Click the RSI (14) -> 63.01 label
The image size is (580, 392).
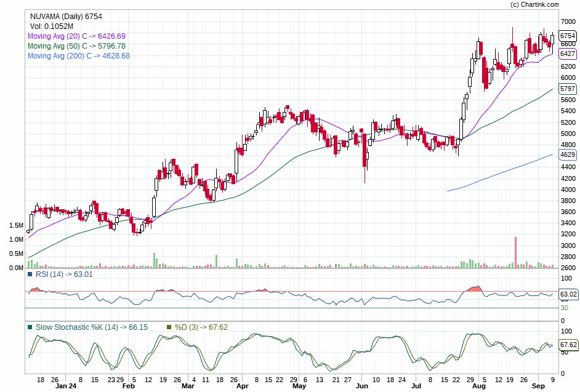pyautogui.click(x=64, y=274)
